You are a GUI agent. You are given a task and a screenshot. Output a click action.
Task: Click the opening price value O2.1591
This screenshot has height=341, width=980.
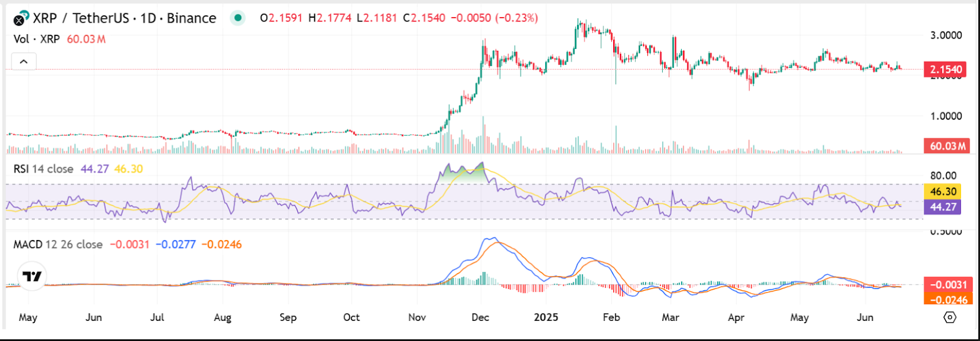tap(281, 18)
